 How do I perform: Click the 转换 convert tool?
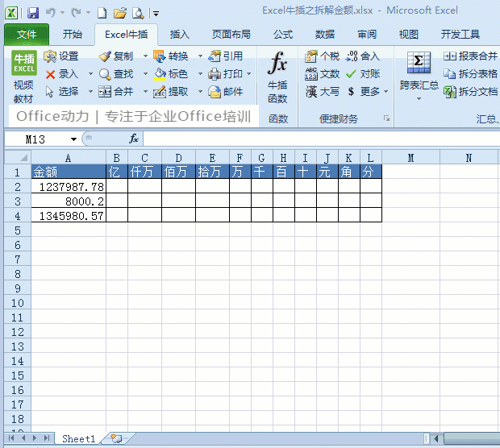click(171, 56)
